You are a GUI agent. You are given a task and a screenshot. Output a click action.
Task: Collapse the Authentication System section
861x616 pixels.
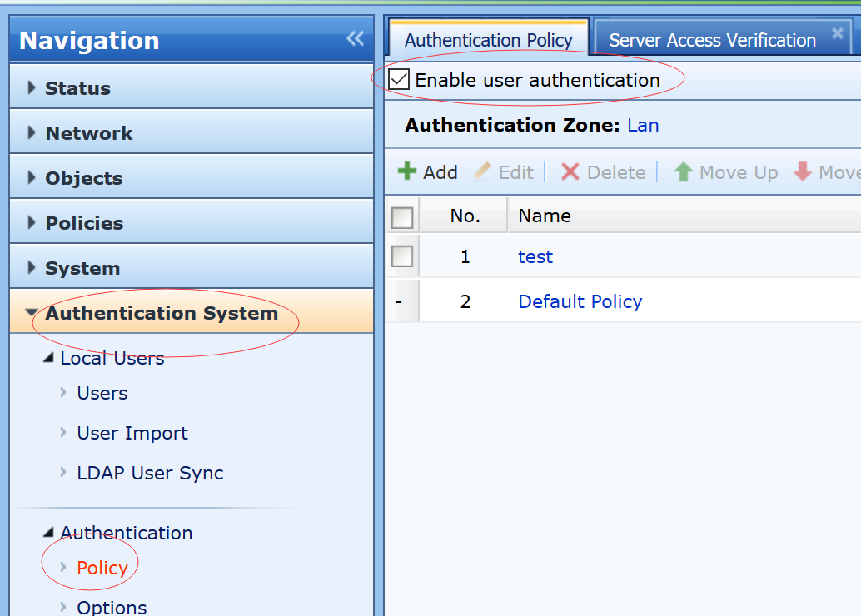[161, 313]
